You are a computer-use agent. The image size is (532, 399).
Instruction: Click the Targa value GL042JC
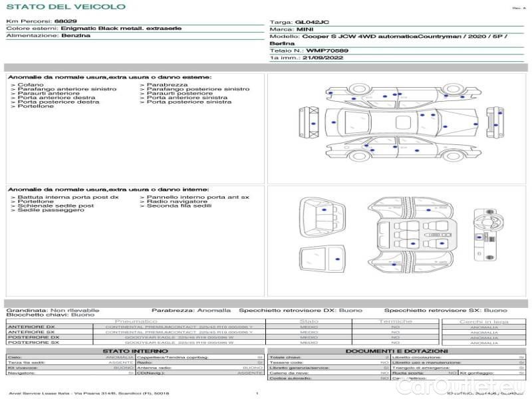coord(312,22)
